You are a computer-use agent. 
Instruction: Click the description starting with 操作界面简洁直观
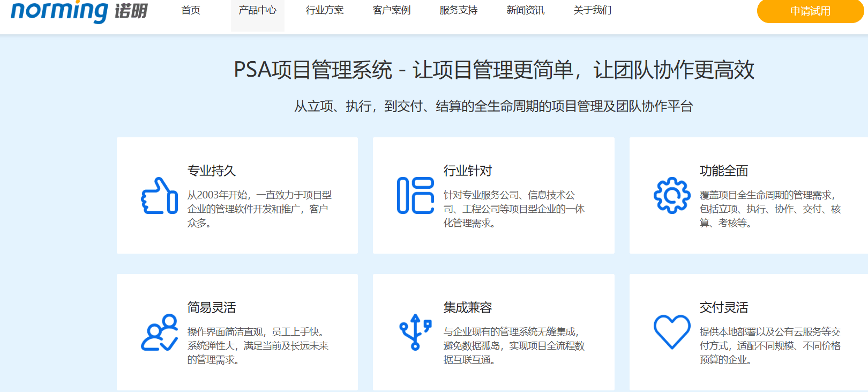point(258,346)
